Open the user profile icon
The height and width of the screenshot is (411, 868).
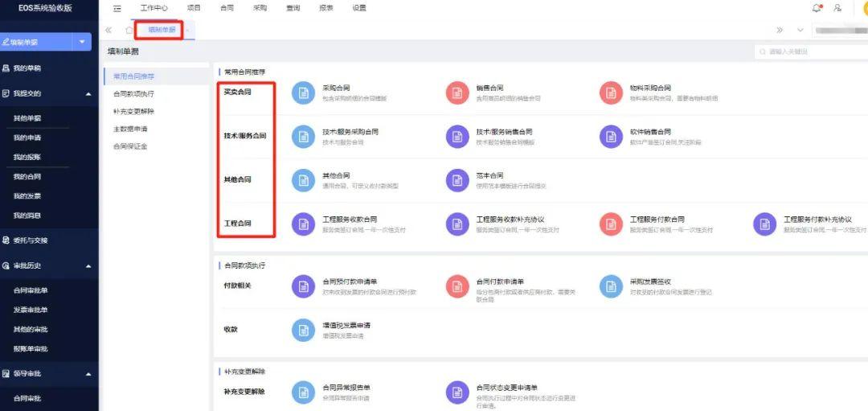click(837, 8)
